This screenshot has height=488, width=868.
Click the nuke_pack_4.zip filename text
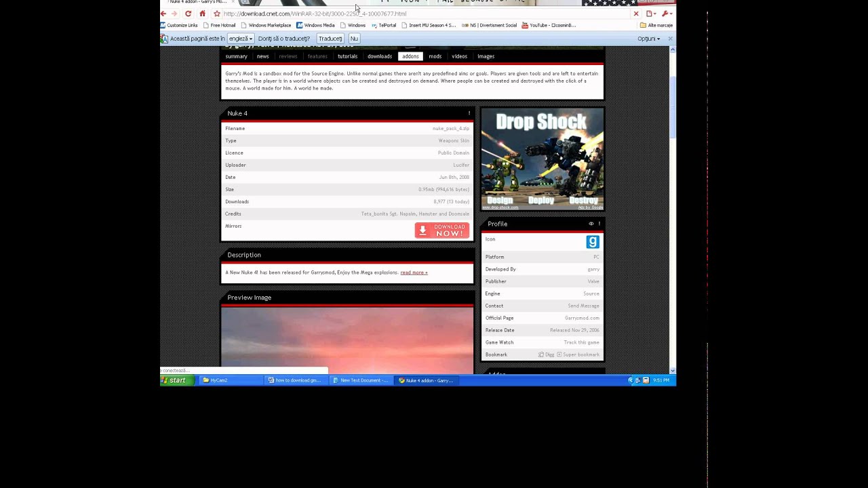(x=451, y=128)
